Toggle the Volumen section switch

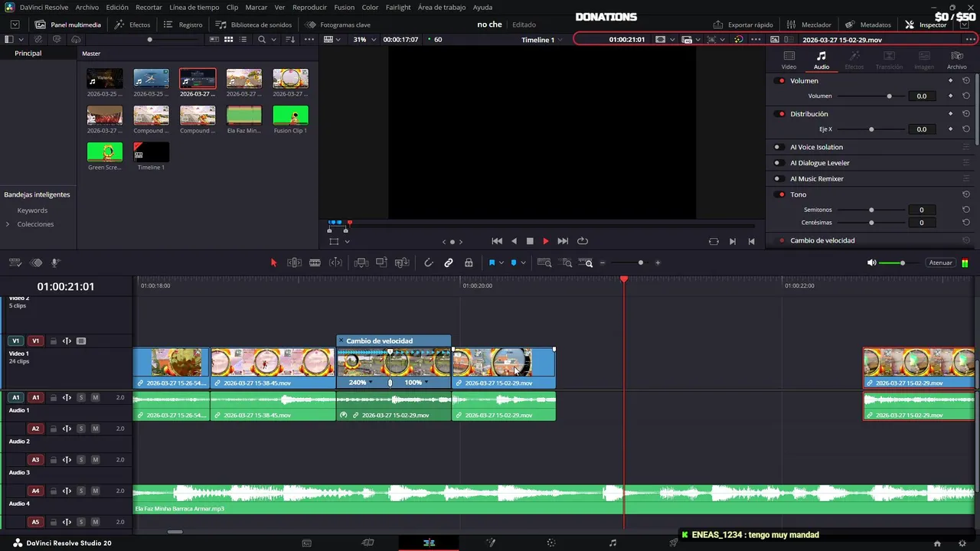coord(780,80)
